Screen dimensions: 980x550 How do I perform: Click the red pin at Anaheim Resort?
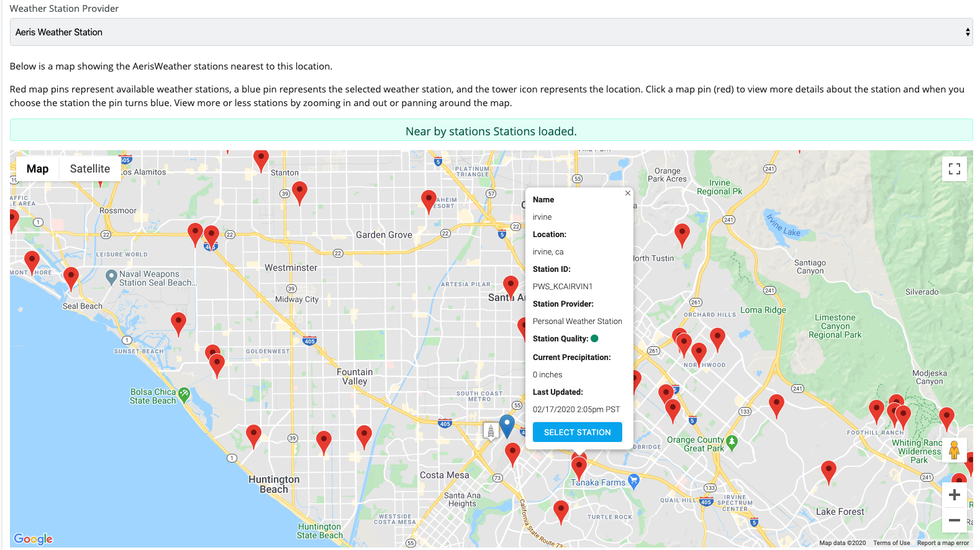click(x=429, y=202)
